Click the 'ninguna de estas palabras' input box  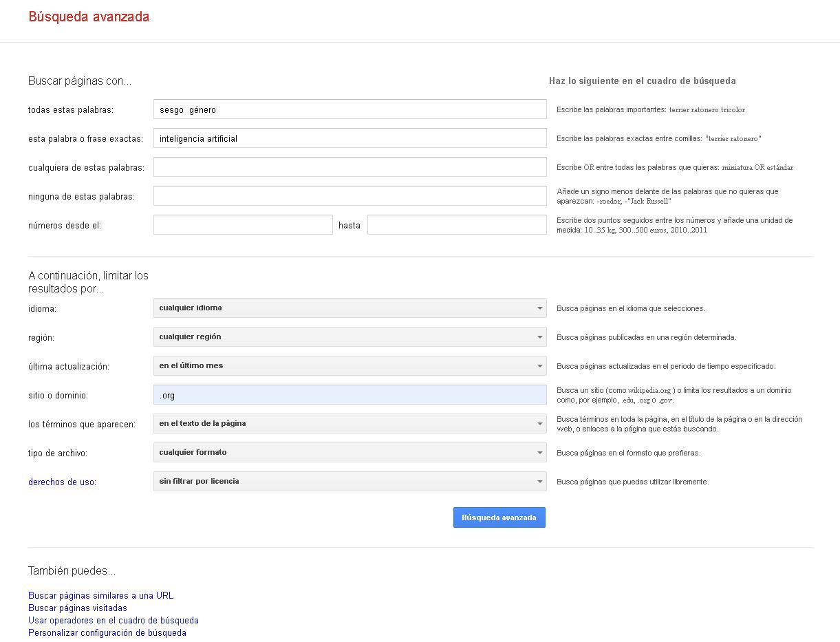point(349,196)
